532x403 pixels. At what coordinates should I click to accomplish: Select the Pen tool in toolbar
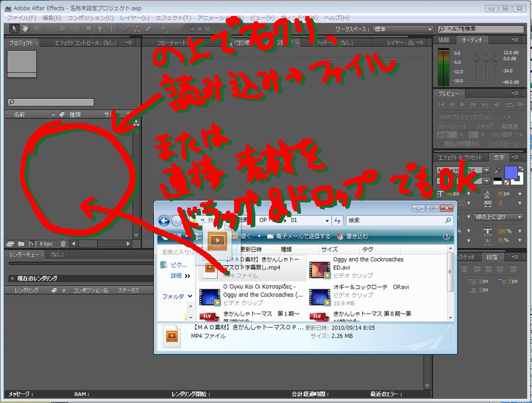(x=100, y=29)
